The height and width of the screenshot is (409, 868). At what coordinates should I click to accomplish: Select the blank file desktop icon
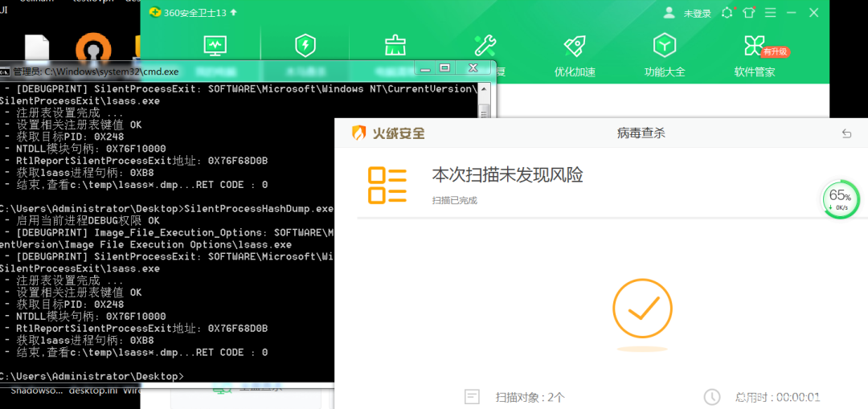(38, 47)
